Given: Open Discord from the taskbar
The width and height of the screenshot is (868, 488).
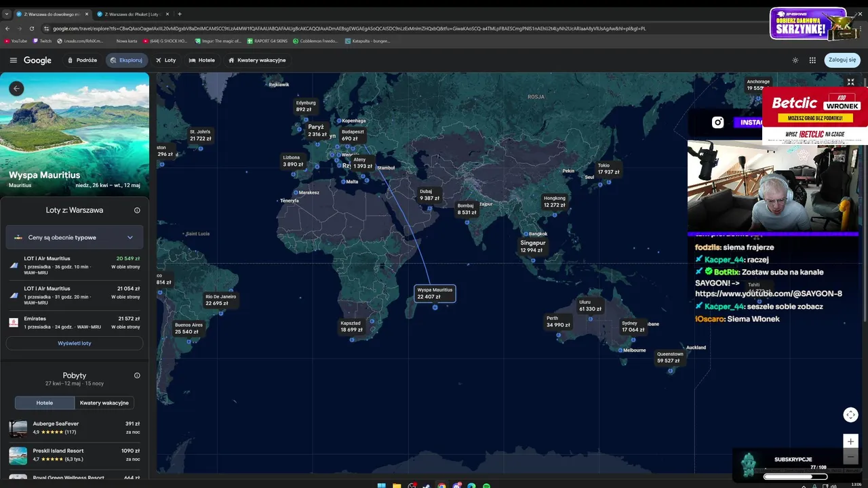Looking at the screenshot, I should pyautogui.click(x=456, y=485).
